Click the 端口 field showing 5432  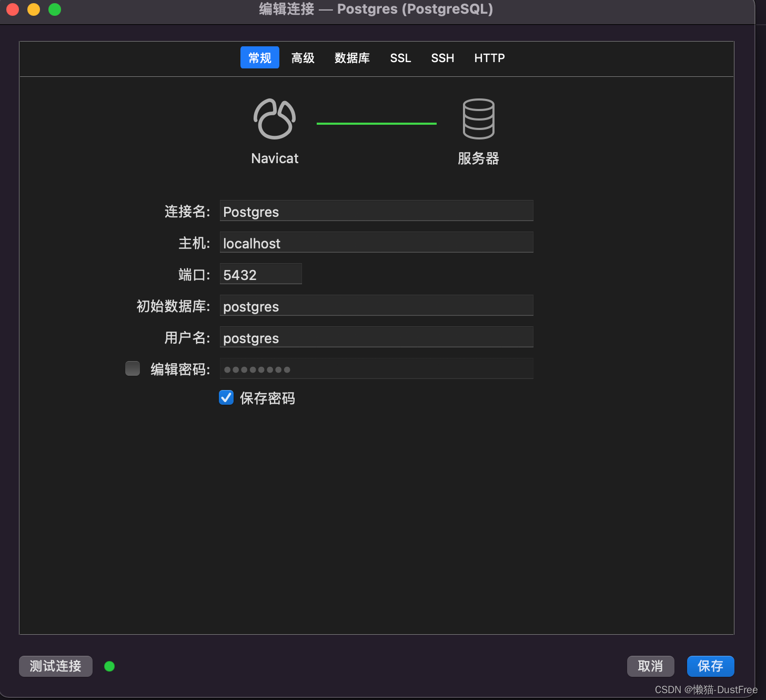[260, 274]
